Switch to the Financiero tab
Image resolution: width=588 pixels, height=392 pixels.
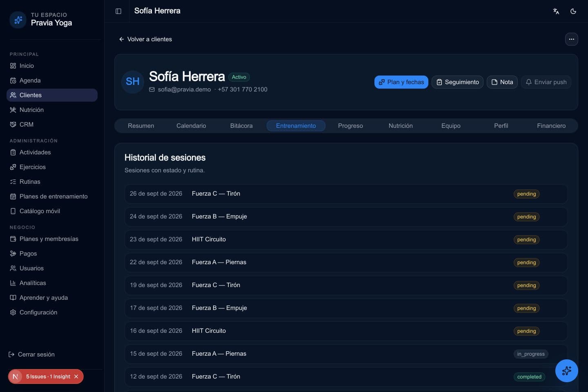551,126
